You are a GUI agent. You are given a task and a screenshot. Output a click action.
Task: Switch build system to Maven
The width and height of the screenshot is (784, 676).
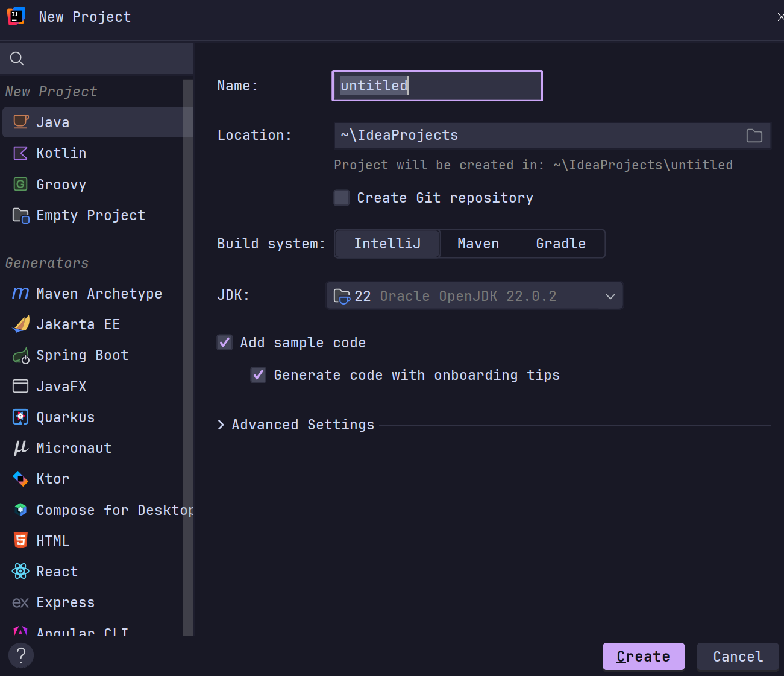(x=478, y=244)
